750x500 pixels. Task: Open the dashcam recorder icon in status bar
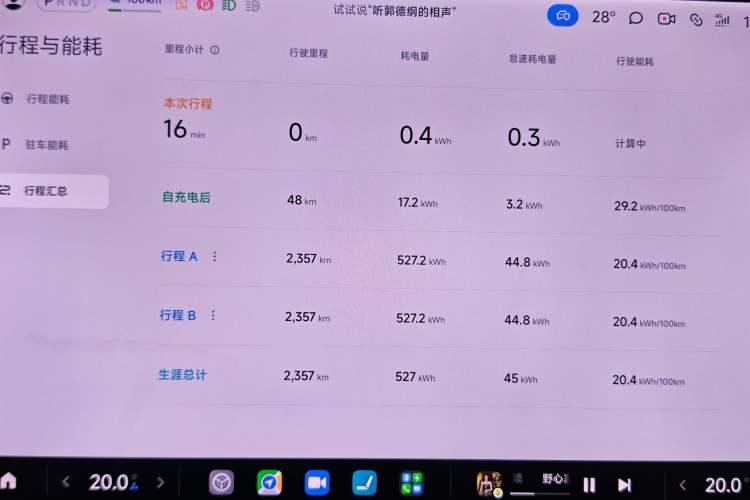tap(666, 18)
